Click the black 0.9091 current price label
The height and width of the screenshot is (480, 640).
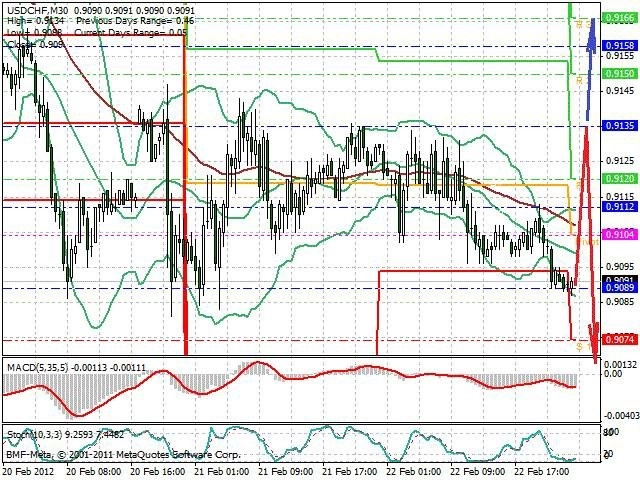620,280
